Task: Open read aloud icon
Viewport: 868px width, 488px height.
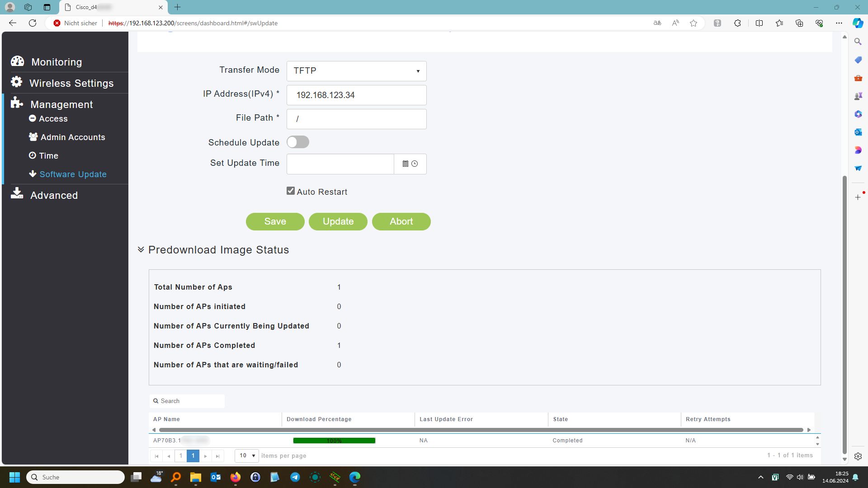Action: tap(675, 23)
